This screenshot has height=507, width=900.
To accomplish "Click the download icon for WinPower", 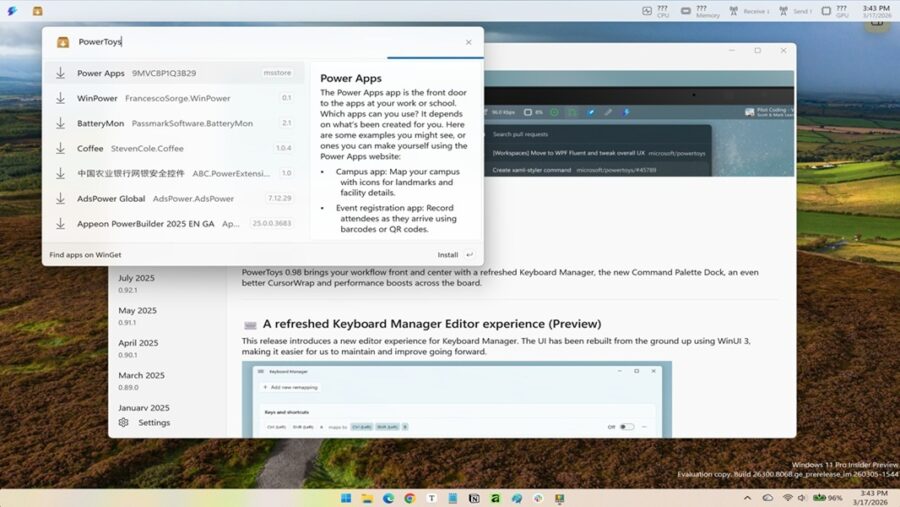I will pos(60,98).
